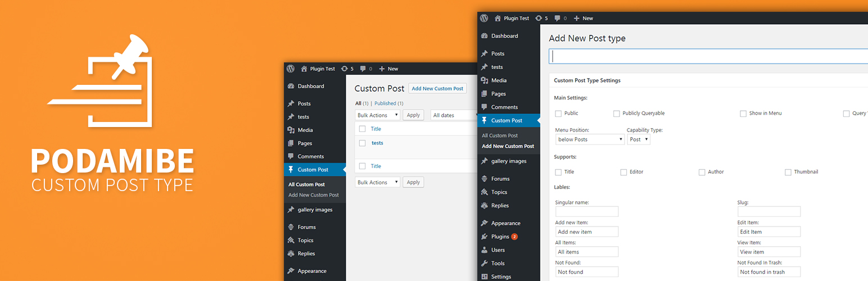Toggle select-all checkbox in table header row

click(362, 129)
